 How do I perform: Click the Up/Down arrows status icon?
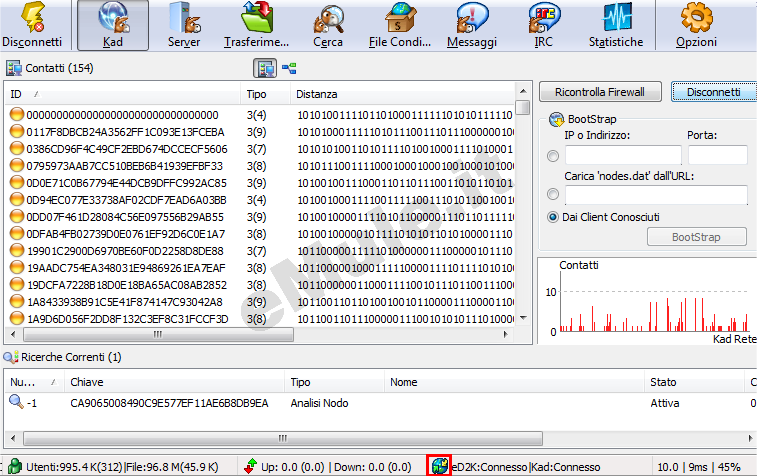click(x=250, y=466)
